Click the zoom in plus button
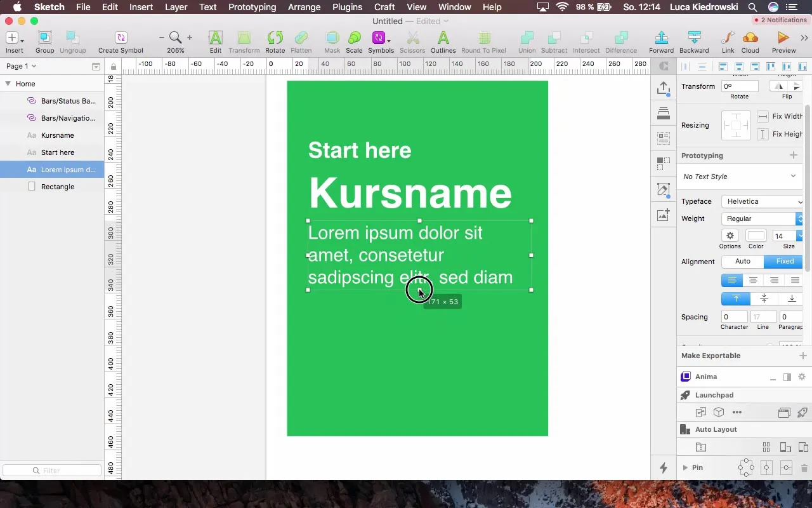 [189, 38]
